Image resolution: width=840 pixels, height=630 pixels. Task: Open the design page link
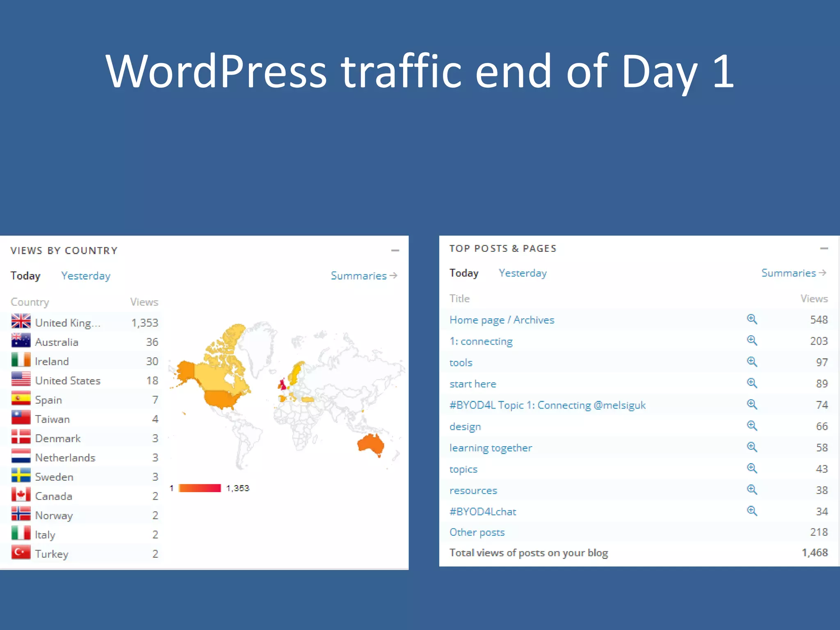465,427
